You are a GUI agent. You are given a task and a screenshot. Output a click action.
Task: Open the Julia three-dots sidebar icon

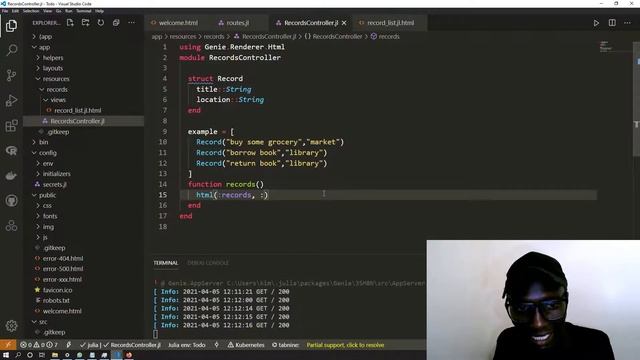tap(11, 225)
